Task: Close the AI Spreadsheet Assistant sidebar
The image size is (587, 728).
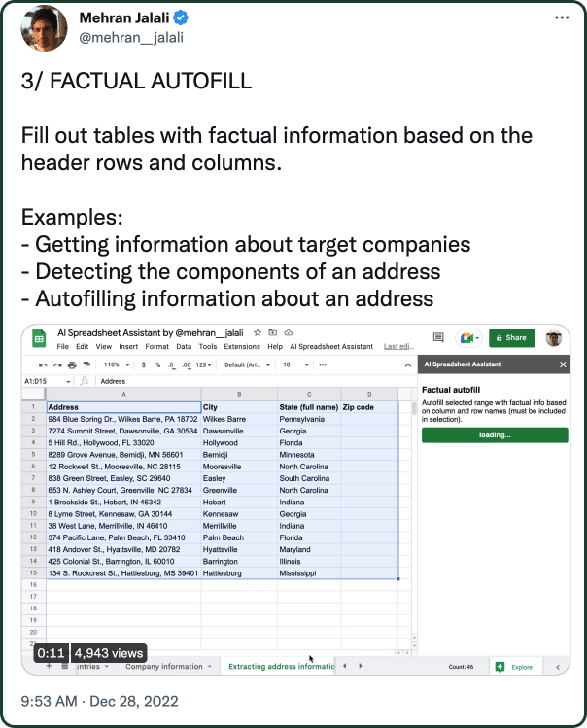Action: 563,364
